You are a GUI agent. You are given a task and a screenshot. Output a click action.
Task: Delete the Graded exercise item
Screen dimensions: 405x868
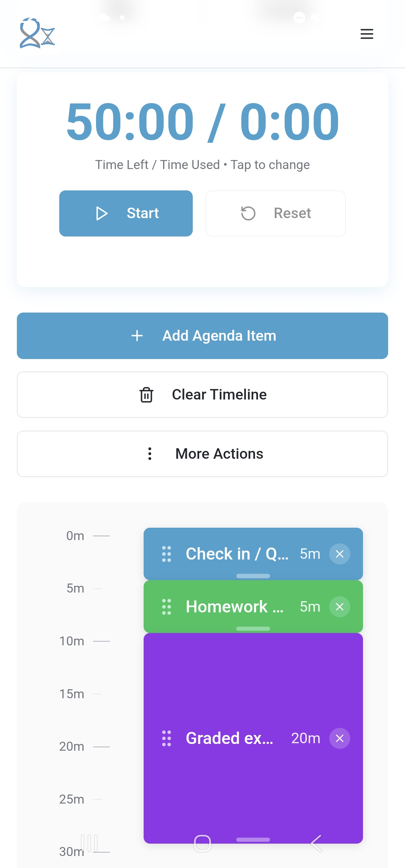click(339, 738)
